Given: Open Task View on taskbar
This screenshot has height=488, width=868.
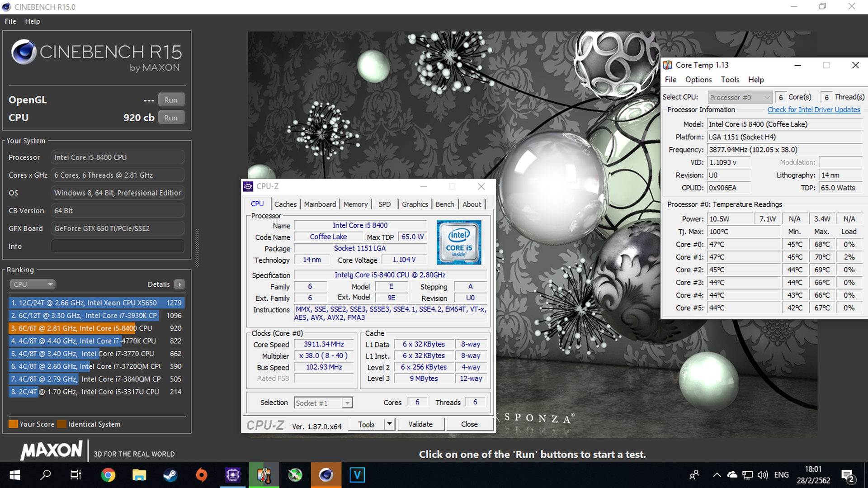Looking at the screenshot, I should (75, 475).
